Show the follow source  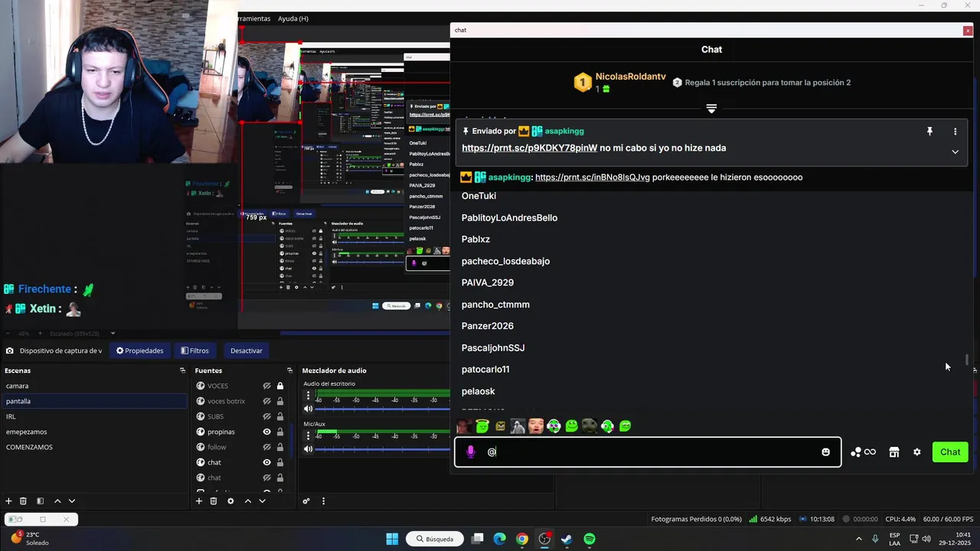(266, 447)
